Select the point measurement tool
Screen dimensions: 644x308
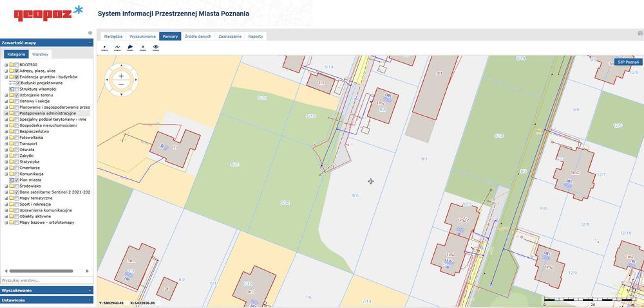tap(104, 48)
